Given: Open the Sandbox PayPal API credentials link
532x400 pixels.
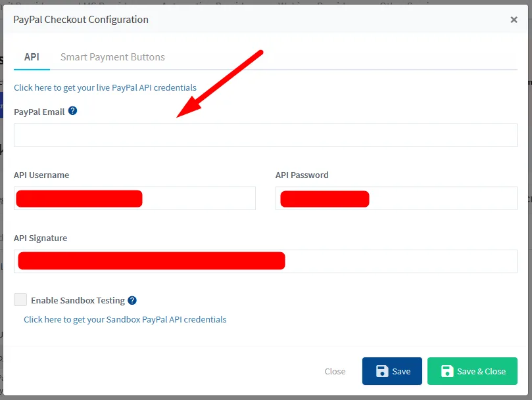Looking at the screenshot, I should coord(125,319).
